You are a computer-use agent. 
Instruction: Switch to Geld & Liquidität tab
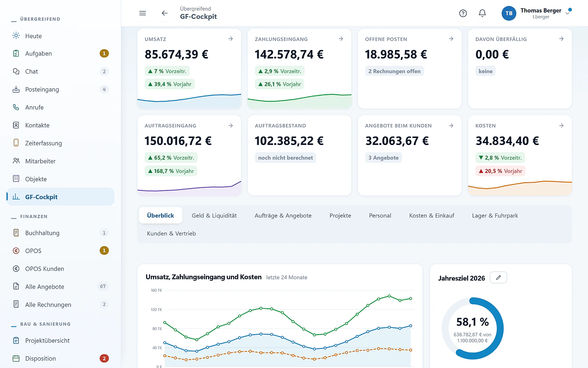click(214, 216)
